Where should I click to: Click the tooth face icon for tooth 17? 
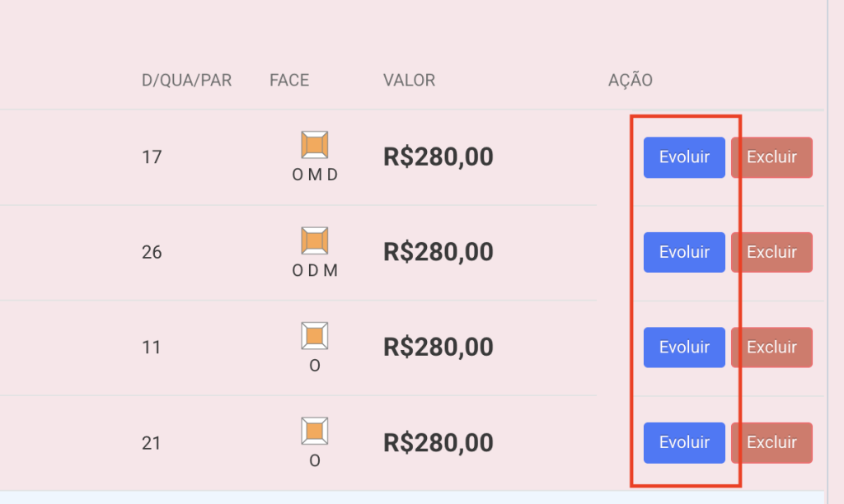click(x=314, y=145)
